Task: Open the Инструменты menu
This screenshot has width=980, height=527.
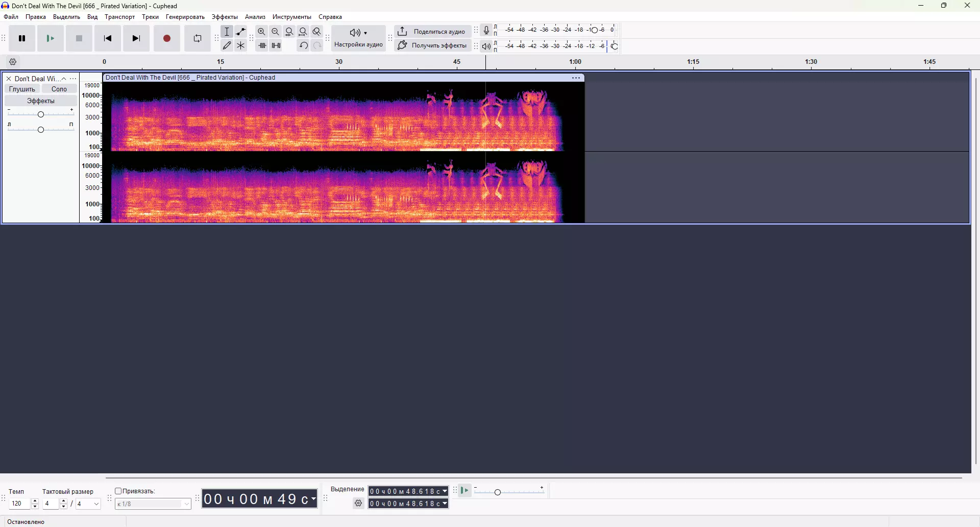Action: pos(292,17)
